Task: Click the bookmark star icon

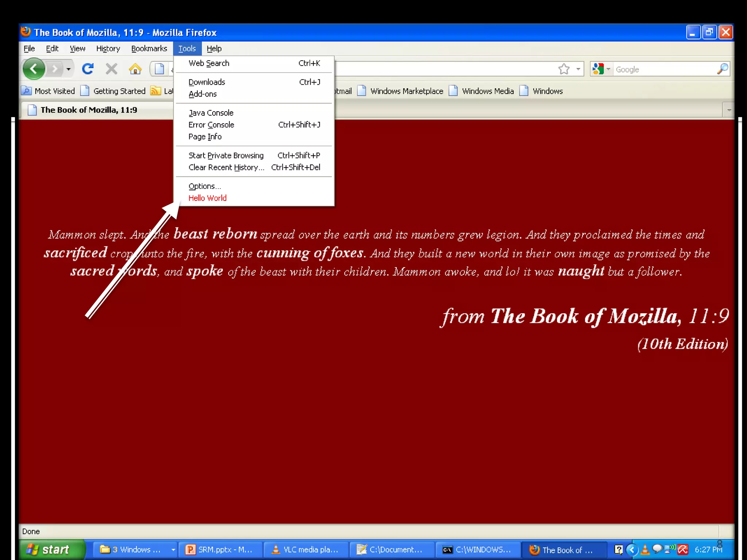Action: [564, 69]
